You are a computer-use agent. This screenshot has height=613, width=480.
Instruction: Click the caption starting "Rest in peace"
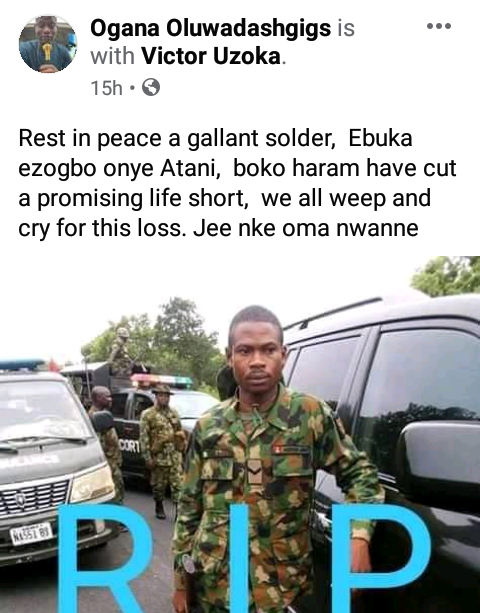coord(237,183)
